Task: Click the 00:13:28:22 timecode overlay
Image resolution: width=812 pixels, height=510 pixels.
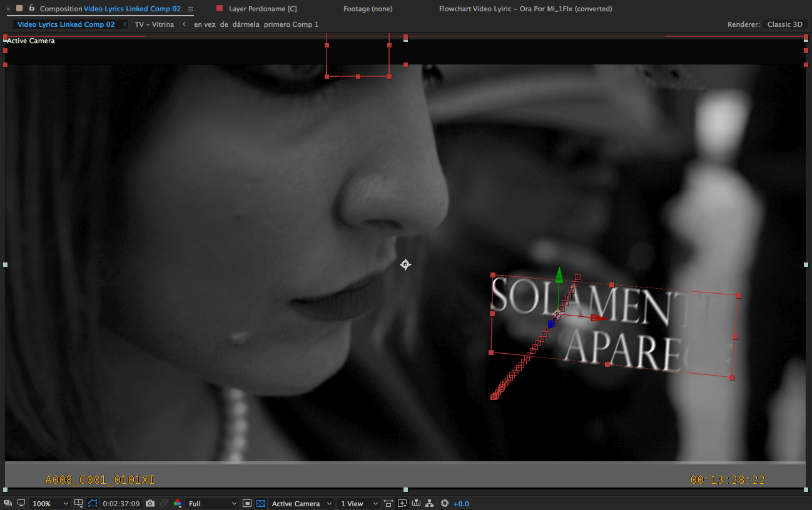Action: pos(728,480)
